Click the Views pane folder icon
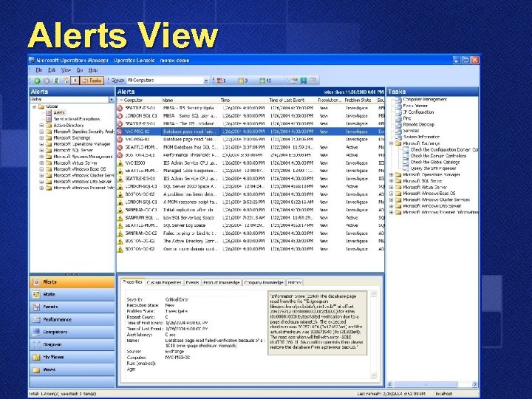The image size is (532, 399). pyautogui.click(x=36, y=370)
